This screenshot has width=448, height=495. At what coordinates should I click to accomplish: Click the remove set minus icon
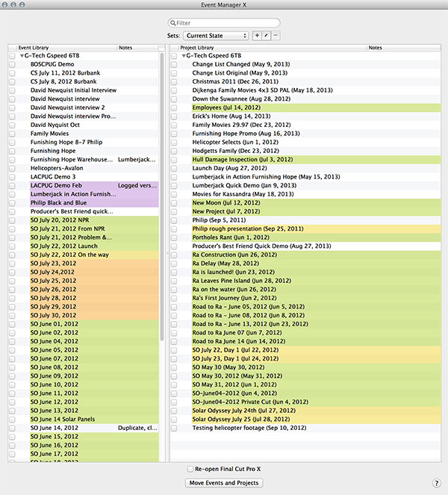[276, 36]
